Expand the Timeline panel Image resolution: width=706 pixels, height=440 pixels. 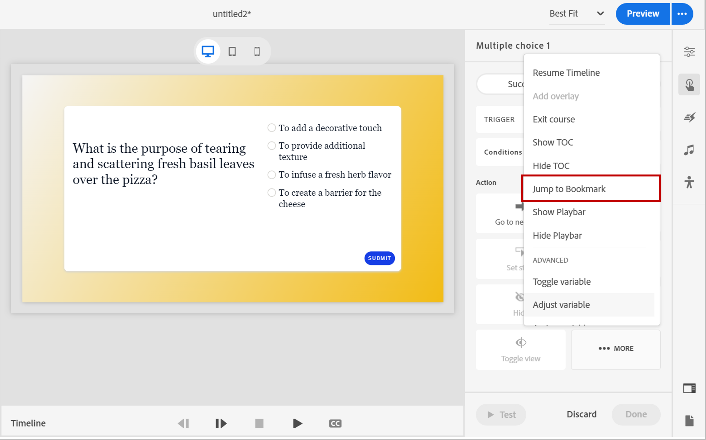pos(28,423)
